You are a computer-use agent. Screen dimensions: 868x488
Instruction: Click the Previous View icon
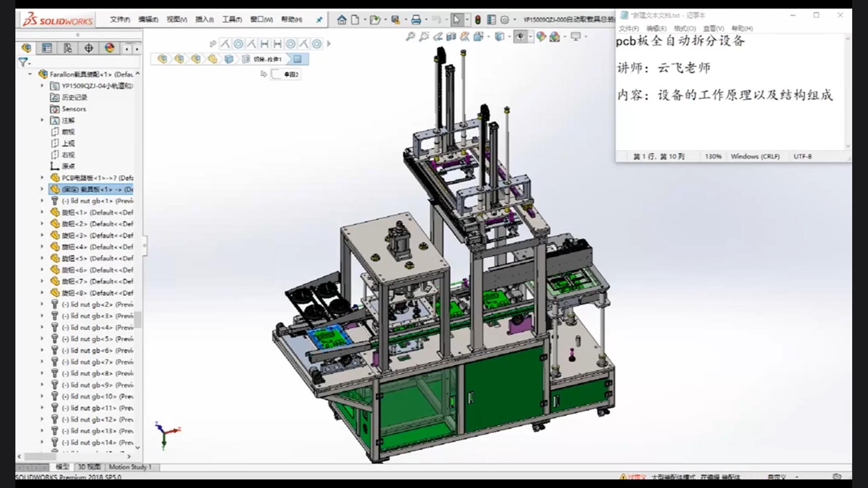point(438,37)
